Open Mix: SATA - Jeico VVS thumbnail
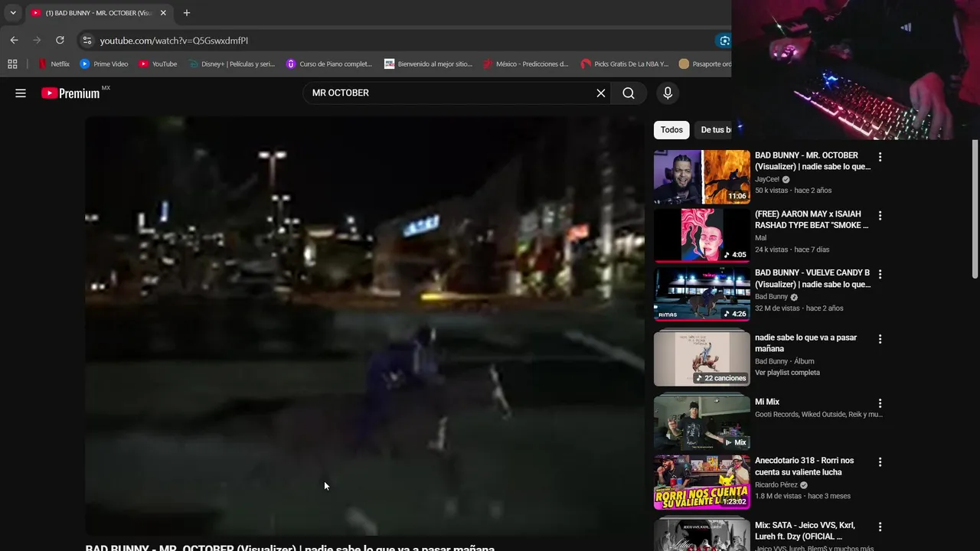 [702, 536]
